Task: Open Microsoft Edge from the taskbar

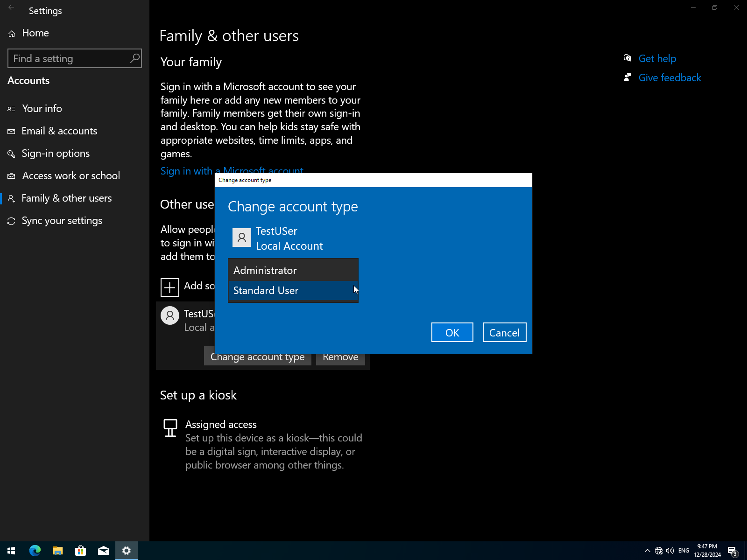Action: tap(35, 551)
